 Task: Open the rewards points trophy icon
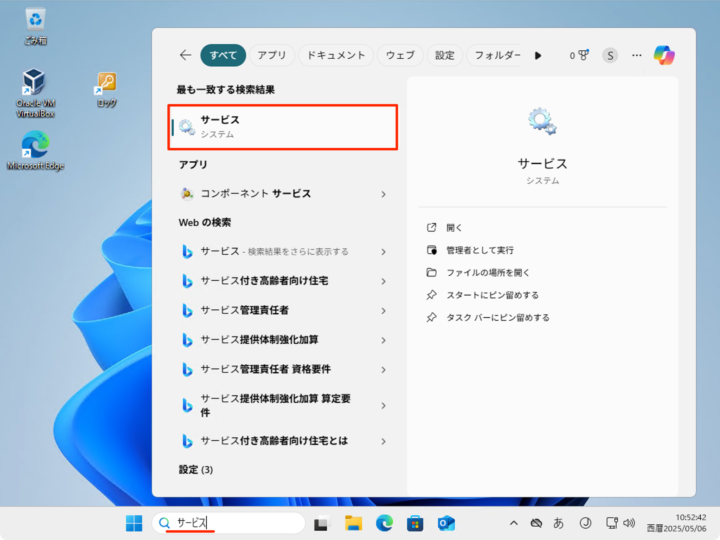[x=579, y=56]
